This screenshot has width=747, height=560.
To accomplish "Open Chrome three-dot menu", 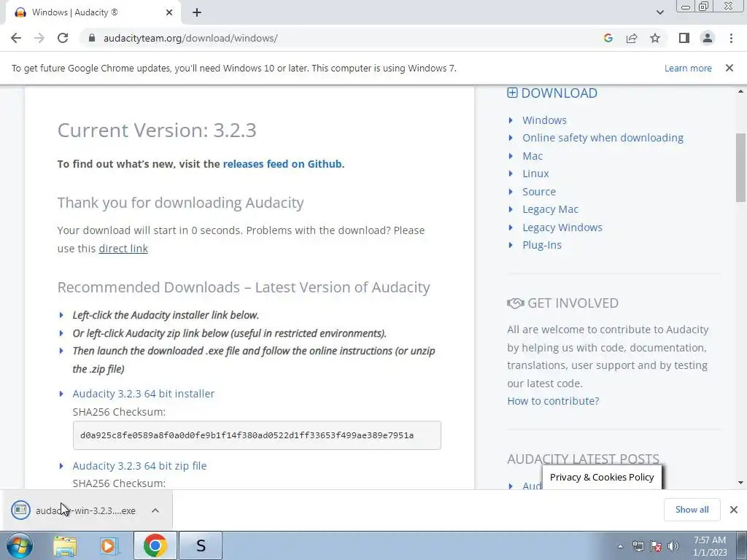I will coord(731,38).
